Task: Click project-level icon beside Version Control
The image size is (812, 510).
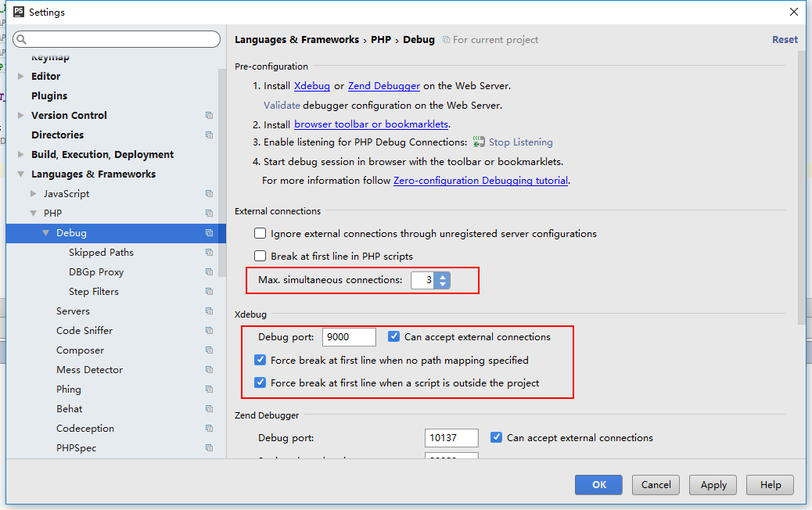Action: tap(209, 116)
